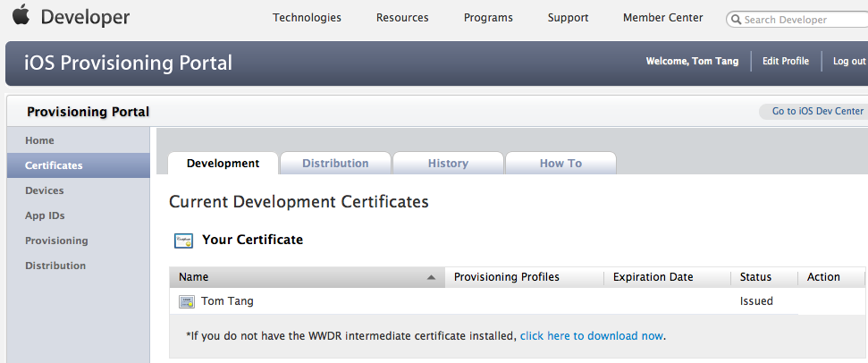Click the Go to iOS Dev Center button
The height and width of the screenshot is (363, 868).
[x=817, y=112]
